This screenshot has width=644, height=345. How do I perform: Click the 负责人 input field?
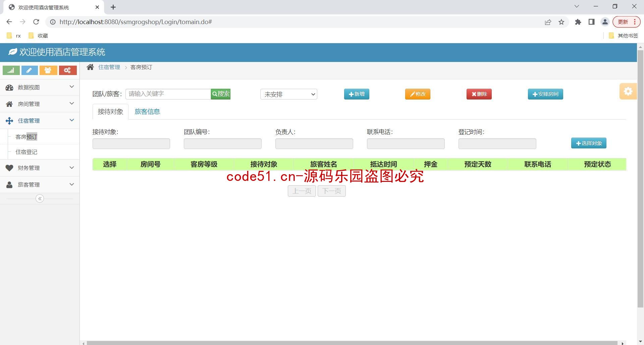click(x=314, y=144)
